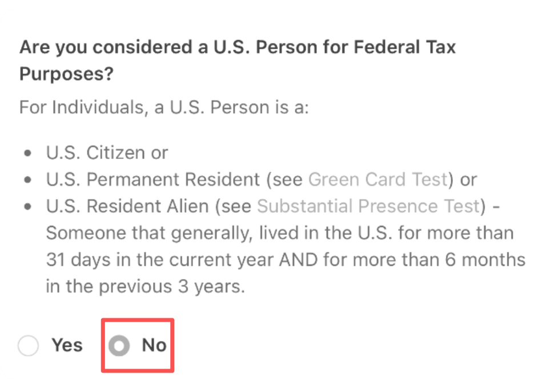Open the Substantial Presence Test link
The image size is (542, 392).
point(369,206)
